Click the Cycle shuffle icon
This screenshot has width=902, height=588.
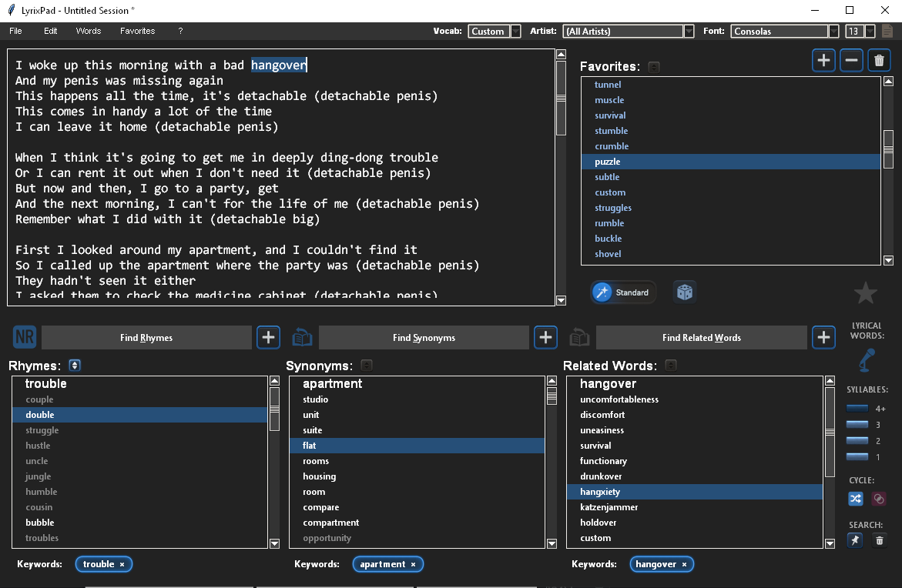point(856,498)
